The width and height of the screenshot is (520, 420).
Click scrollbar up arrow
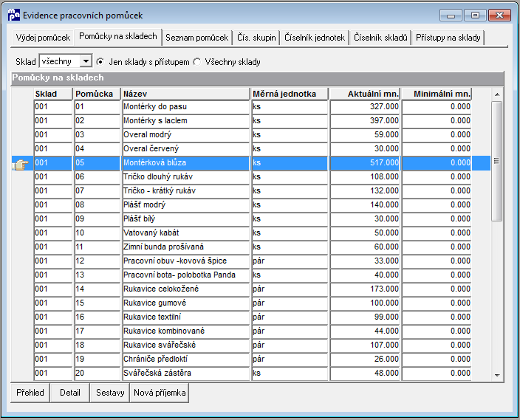tap(497, 94)
